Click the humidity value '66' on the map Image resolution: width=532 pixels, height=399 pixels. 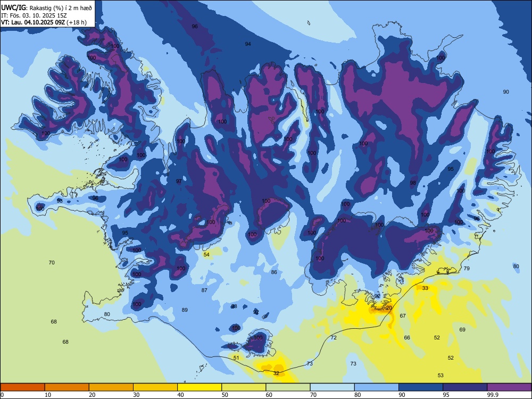407,338
